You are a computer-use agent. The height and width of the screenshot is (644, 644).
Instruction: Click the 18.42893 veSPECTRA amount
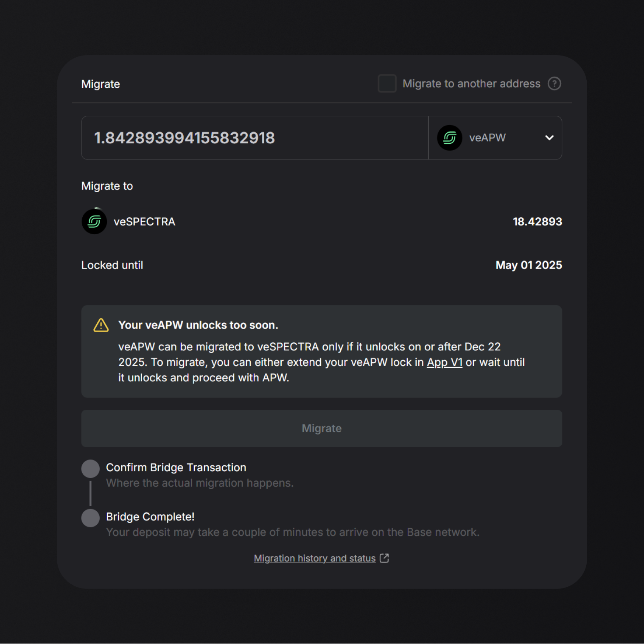(537, 221)
